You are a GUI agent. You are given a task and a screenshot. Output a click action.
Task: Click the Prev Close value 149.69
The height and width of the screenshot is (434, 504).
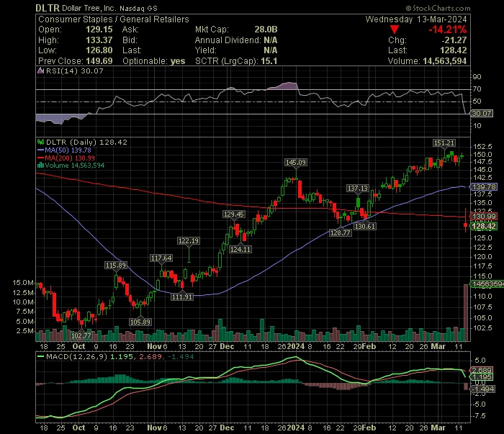coord(99,61)
